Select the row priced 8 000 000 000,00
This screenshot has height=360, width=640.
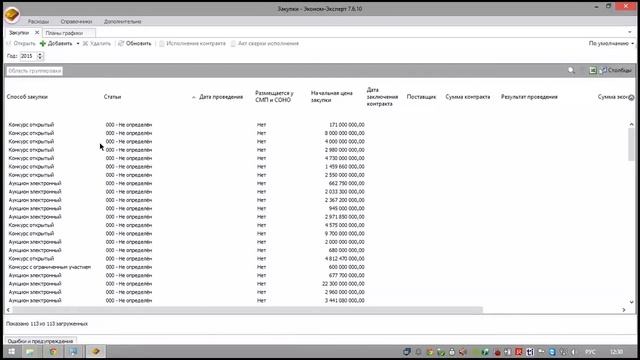(317, 133)
